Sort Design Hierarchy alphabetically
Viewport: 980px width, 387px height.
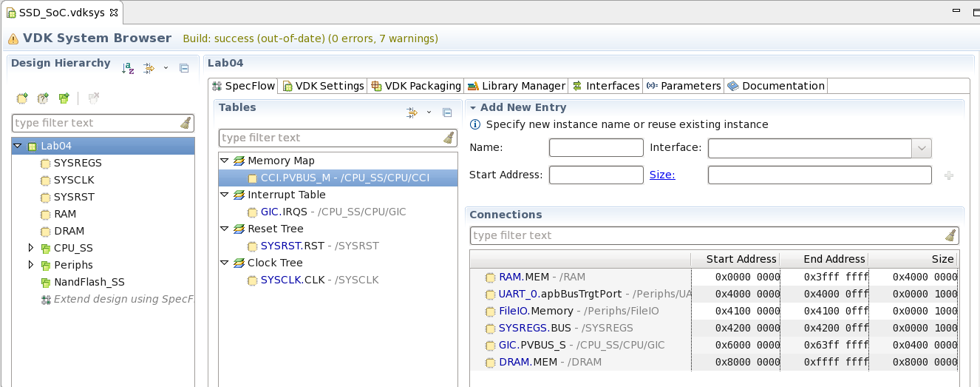[128, 68]
